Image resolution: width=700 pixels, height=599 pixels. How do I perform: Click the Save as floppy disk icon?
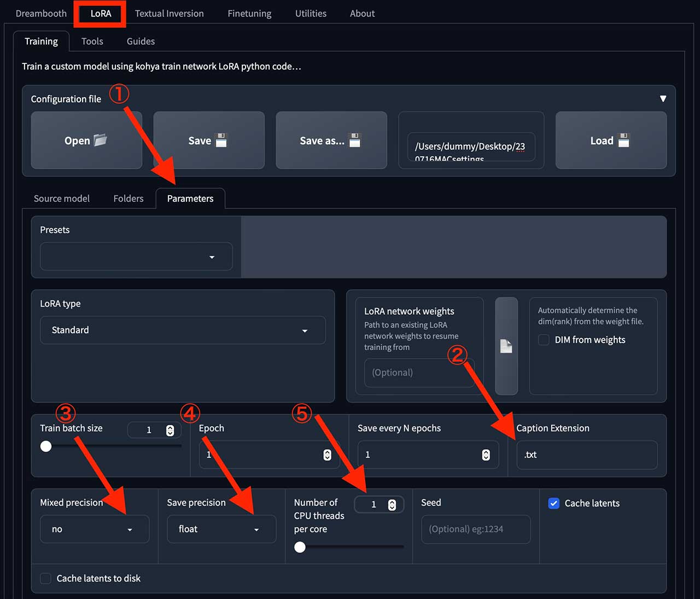355,140
